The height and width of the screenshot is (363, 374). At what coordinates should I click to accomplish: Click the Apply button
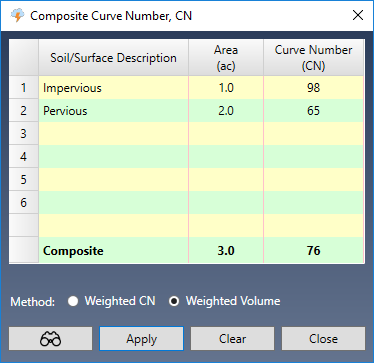point(141,339)
